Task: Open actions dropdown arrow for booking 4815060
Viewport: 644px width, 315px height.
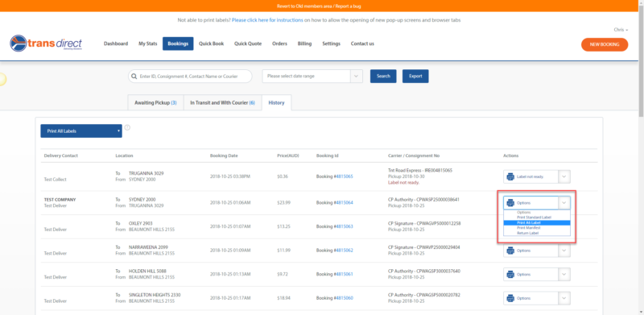Action: 564,298
